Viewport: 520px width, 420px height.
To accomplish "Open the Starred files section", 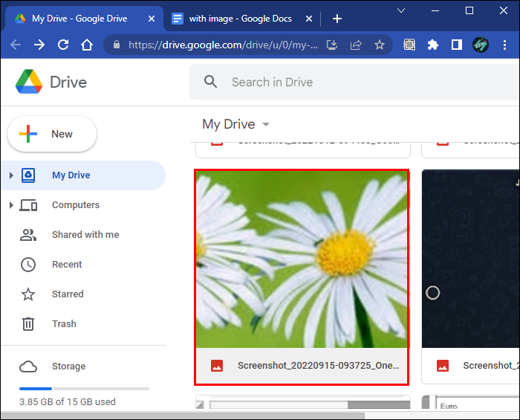I will [x=67, y=294].
